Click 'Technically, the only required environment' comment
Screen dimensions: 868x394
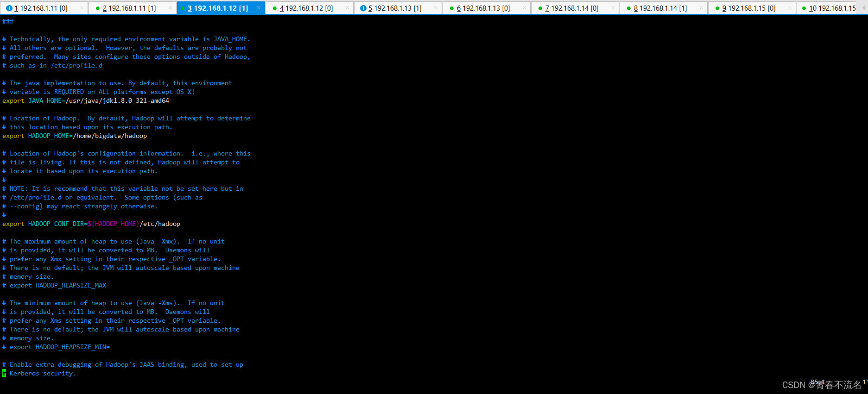[126, 39]
